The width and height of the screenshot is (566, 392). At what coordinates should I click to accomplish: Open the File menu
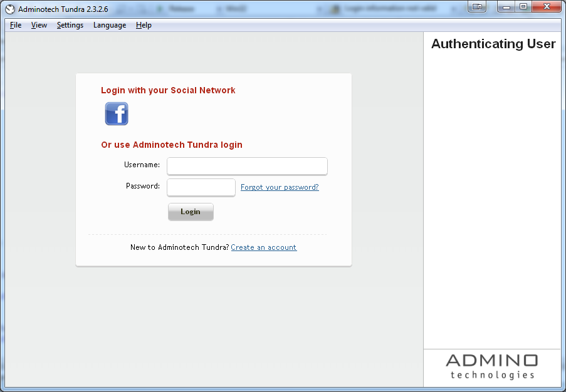[x=16, y=25]
